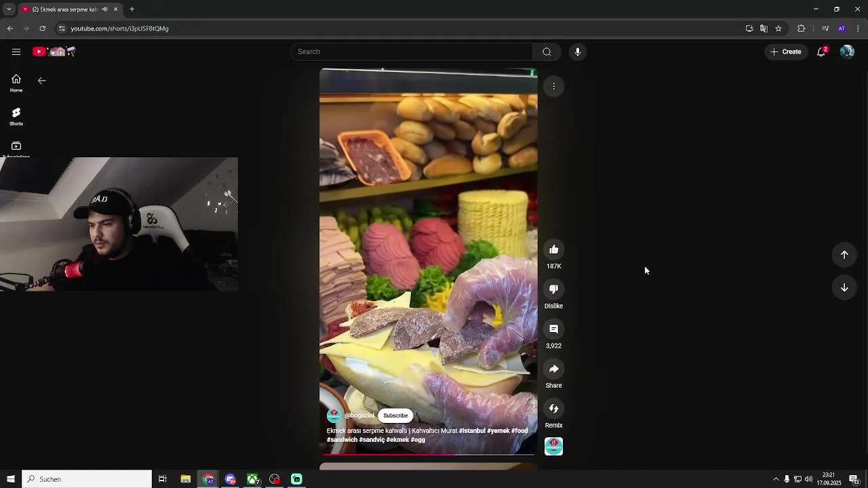The width and height of the screenshot is (868, 488).
Task: Open Home in the sidebar
Action: 16,83
